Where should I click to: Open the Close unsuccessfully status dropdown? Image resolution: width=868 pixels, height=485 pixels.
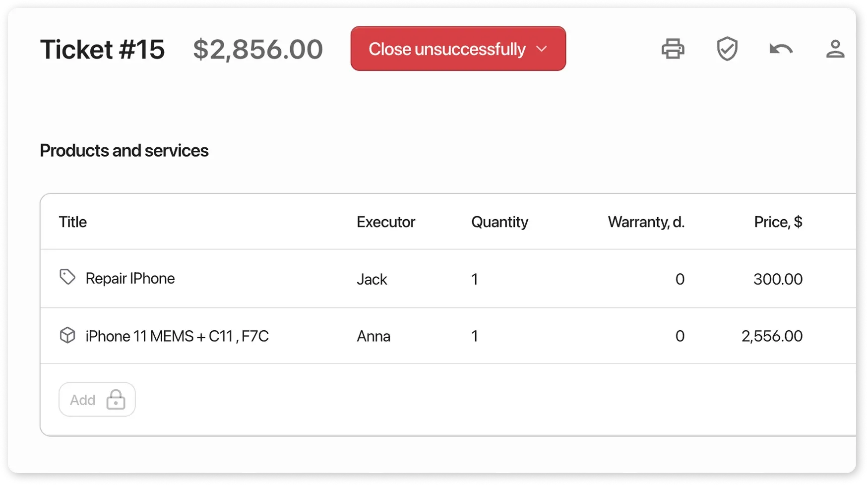[x=457, y=49]
